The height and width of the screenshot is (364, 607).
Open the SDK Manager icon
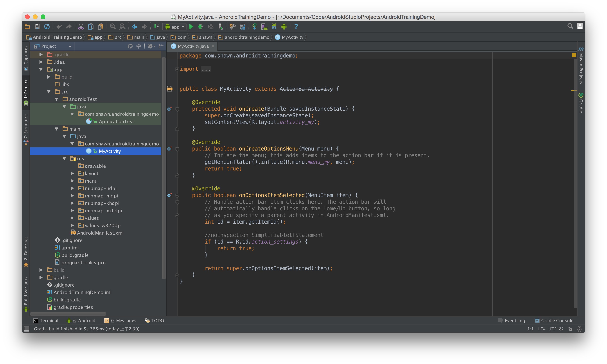click(274, 27)
